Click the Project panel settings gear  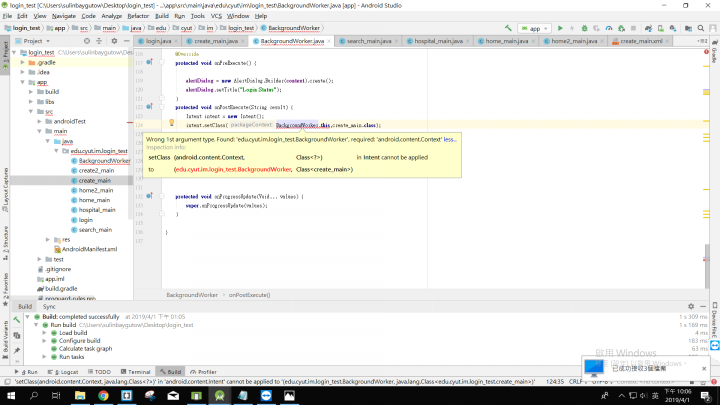pos(114,41)
